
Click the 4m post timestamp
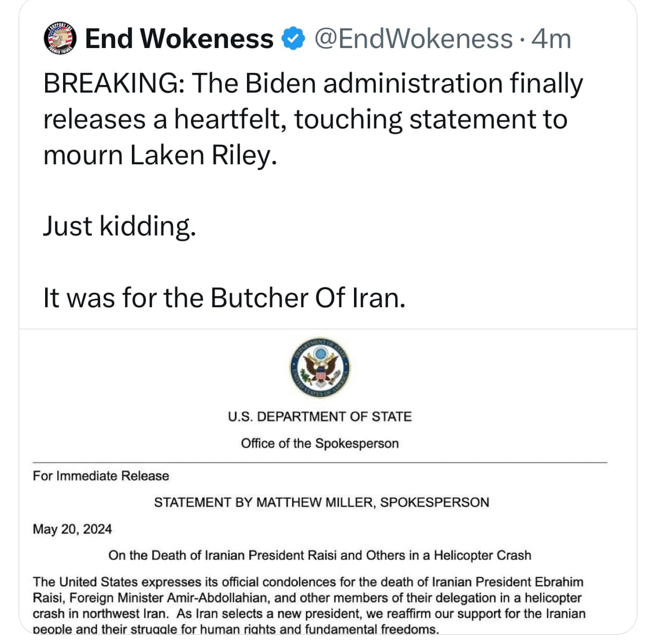coord(551,39)
